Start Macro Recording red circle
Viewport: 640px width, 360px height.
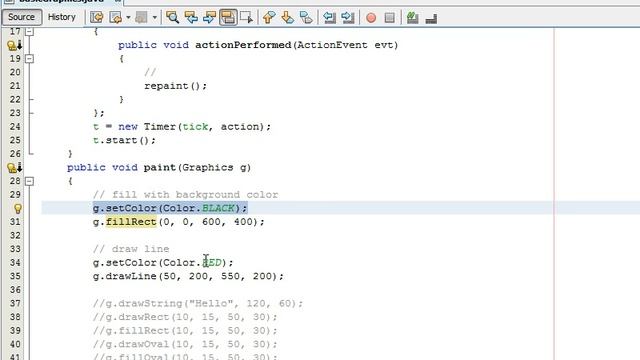click(371, 18)
